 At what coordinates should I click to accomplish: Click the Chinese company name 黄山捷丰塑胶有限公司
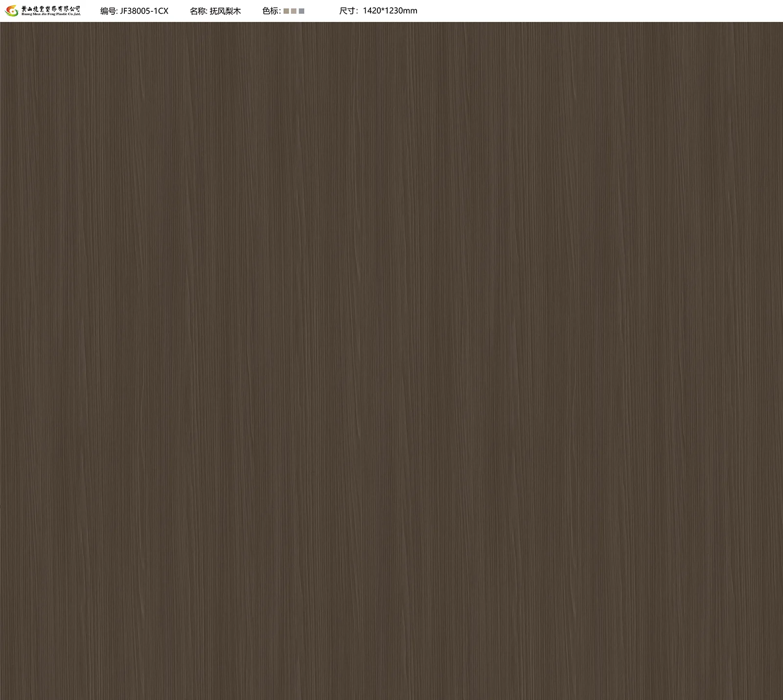[x=51, y=8]
